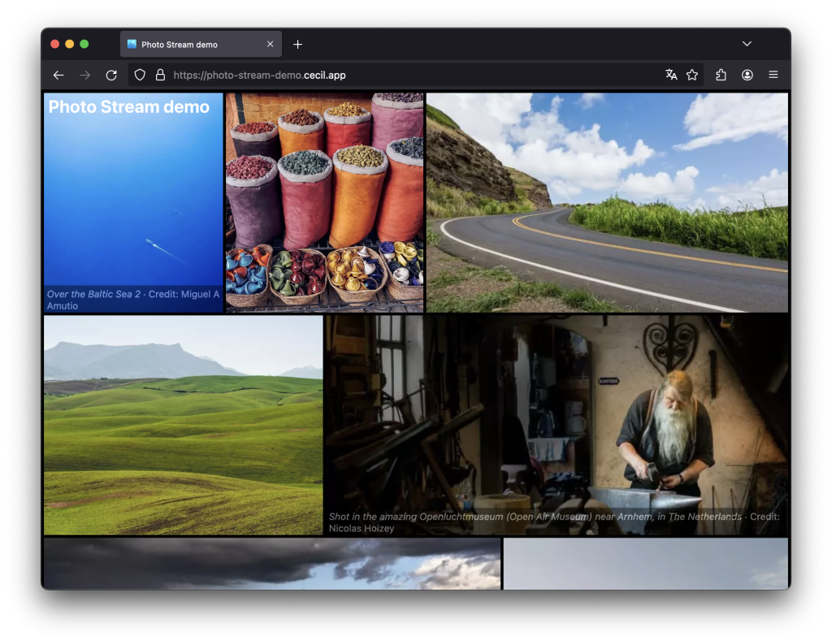
Task: Open the extensions panel via puzzle icon
Action: pyautogui.click(x=720, y=75)
